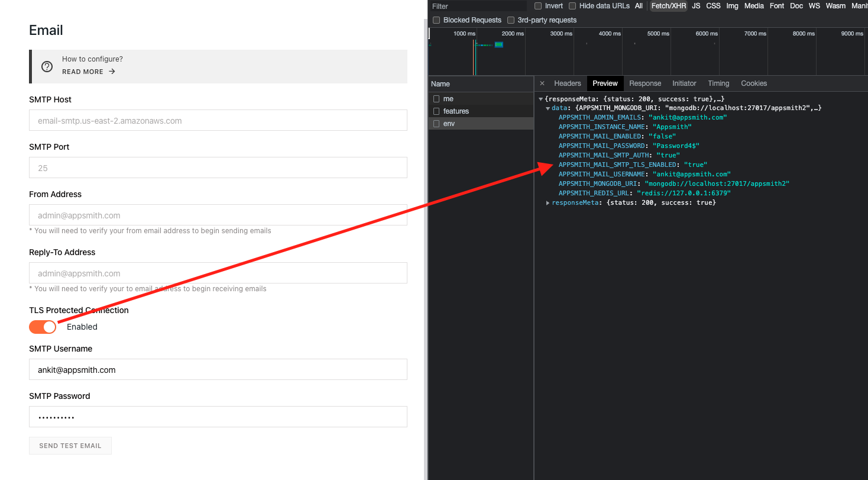Image resolution: width=868 pixels, height=480 pixels.
Task: Expand the bottom responseMeta object
Action: pyautogui.click(x=548, y=202)
